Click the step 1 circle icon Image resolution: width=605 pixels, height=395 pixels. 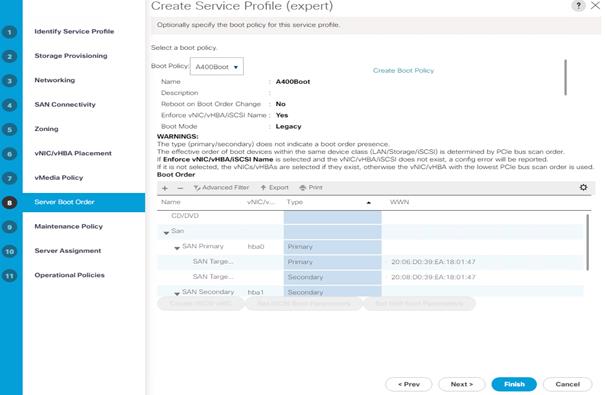[x=10, y=32]
